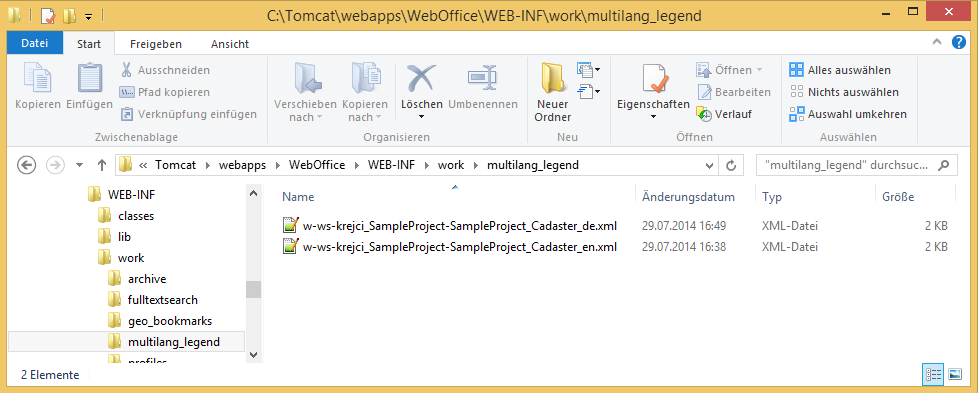Click the tree scrollbar up arrow

point(253,194)
